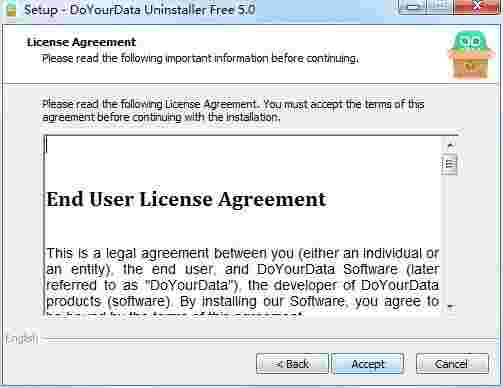This screenshot has height=388, width=503.
Task: Click the 'You must accept the terms' instruction
Action: tap(233, 111)
